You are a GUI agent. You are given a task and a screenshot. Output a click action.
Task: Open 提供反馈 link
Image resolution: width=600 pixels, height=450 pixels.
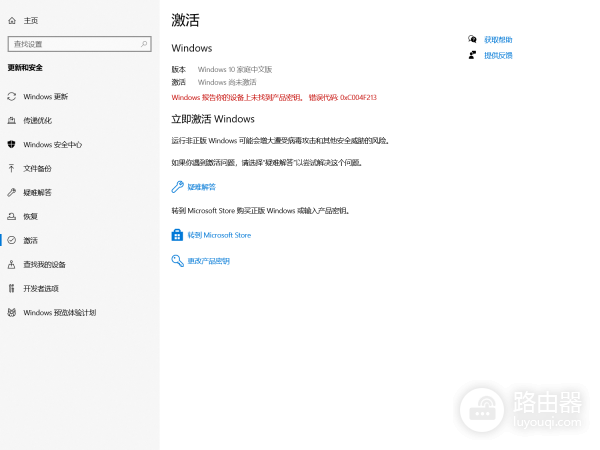pos(498,55)
